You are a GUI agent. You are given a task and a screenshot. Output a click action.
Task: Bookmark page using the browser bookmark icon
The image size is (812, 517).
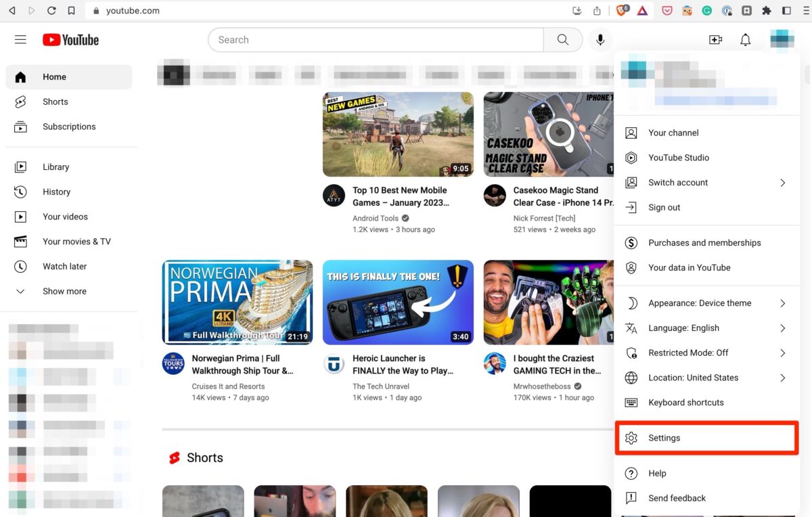point(71,11)
